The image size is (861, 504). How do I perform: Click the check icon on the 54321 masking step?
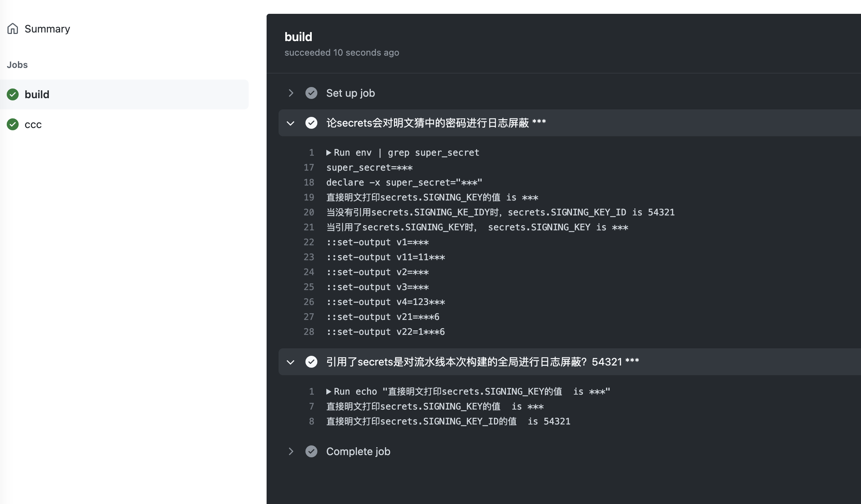tap(311, 361)
